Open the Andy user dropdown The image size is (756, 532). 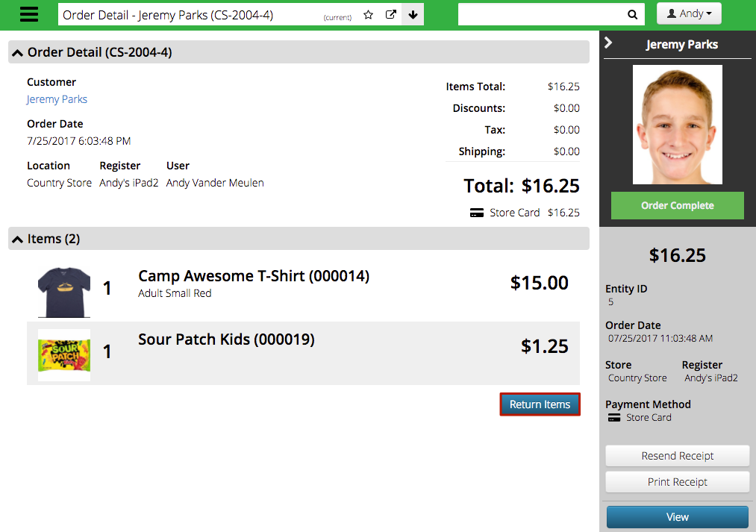pyautogui.click(x=689, y=13)
